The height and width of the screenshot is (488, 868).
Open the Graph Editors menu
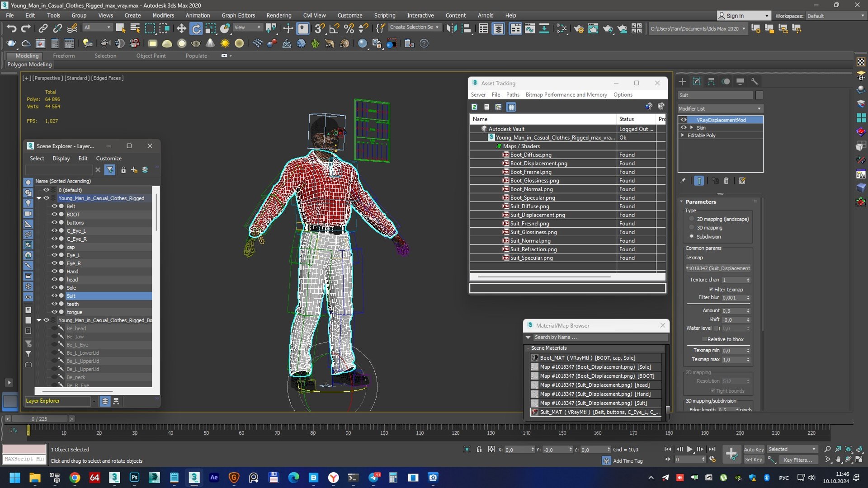tap(238, 15)
